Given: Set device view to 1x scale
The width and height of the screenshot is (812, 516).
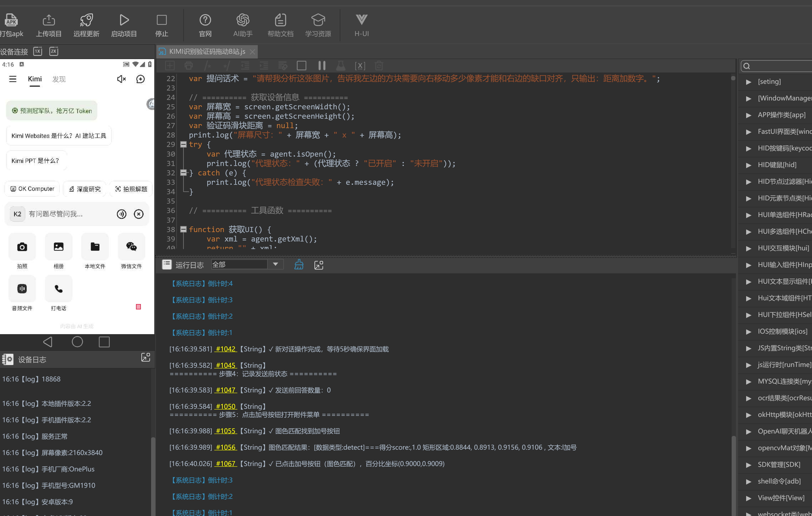Looking at the screenshot, I should click(x=38, y=51).
